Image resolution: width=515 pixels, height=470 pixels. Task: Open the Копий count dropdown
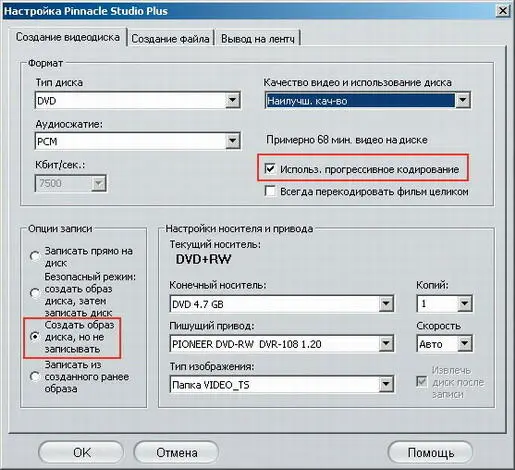[x=444, y=304]
